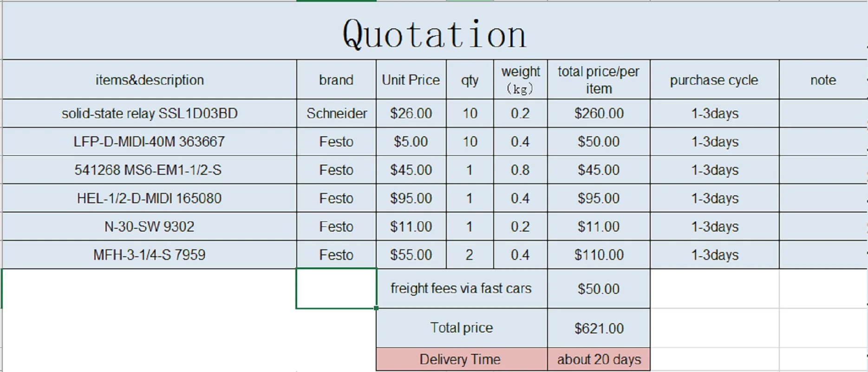The image size is (868, 372).
Task: Select the $26.00 unit price cell
Action: pyautogui.click(x=411, y=113)
